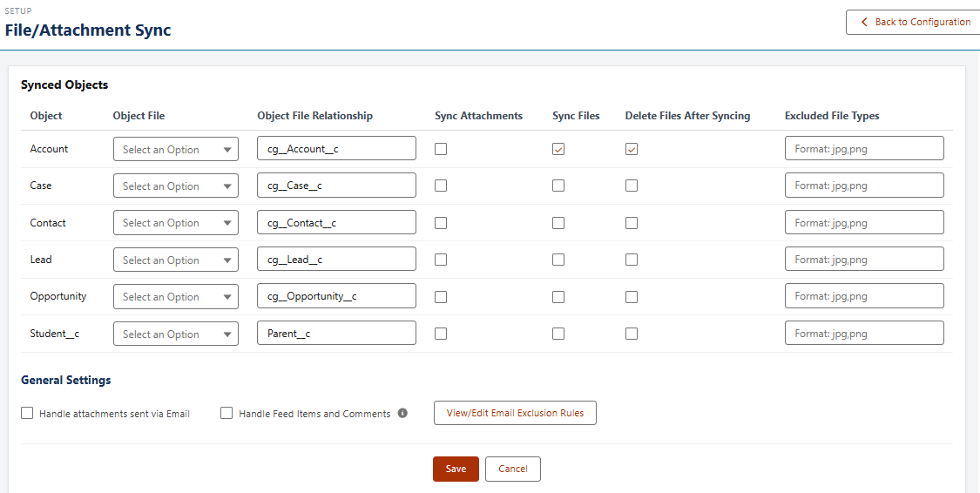Focus Excluded File Types for Contact

(864, 222)
